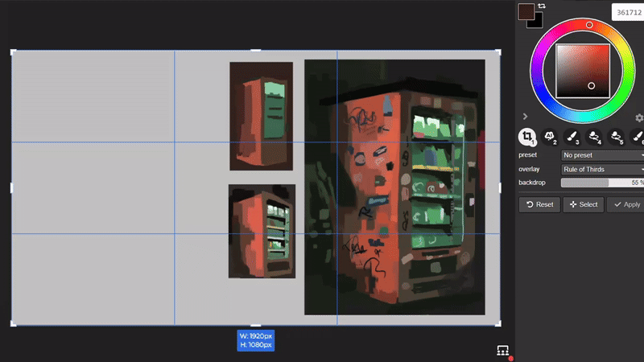Click the swap colors arrows icon

pos(542,6)
